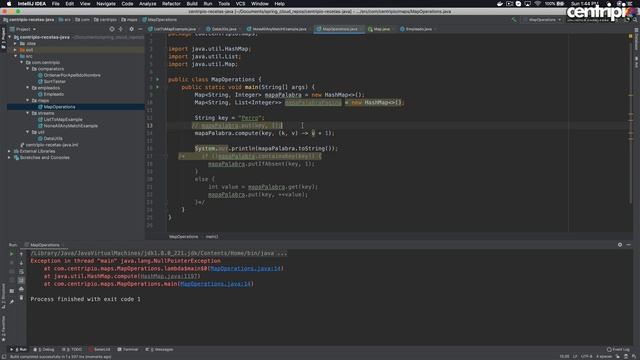Clear the console with the trash icon
640x360 pixels.
21,298
